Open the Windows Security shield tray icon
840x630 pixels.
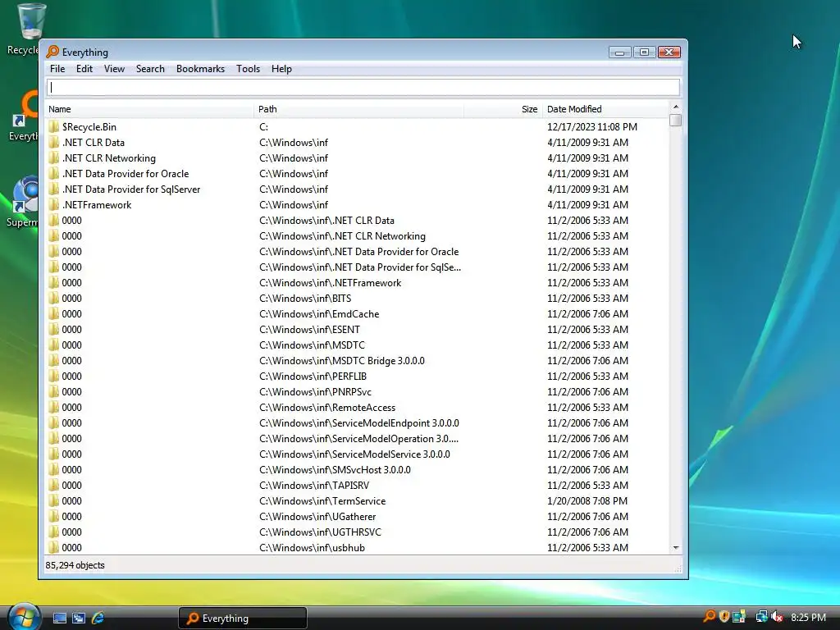[x=724, y=617]
